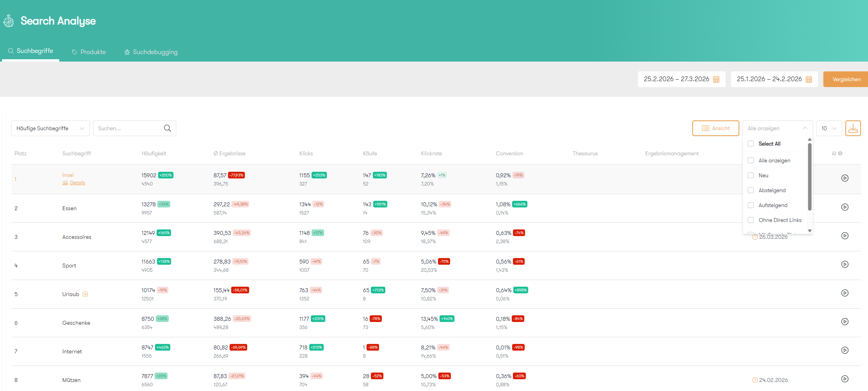Click the magnifier icon in the search field
The image size is (868, 391).
(167, 128)
